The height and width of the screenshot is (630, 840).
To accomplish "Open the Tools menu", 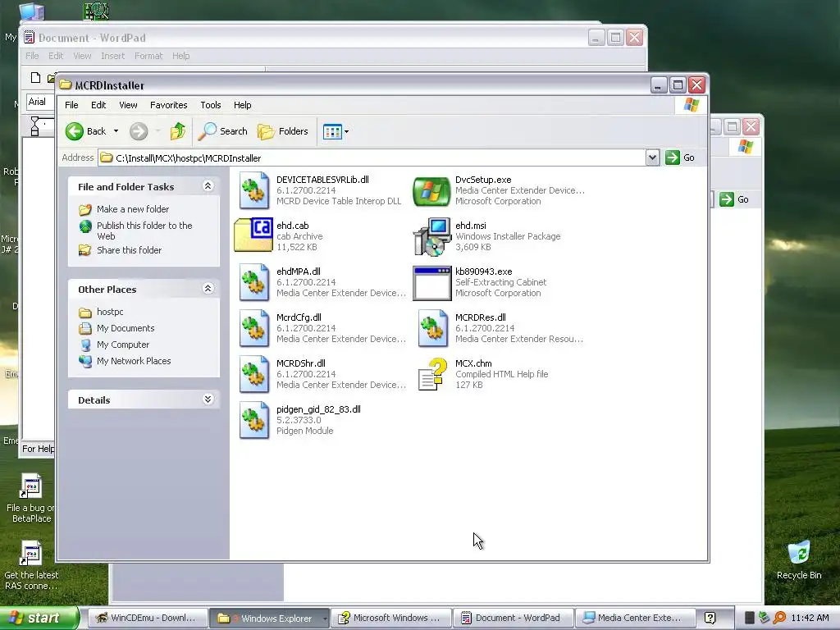I will click(x=211, y=105).
